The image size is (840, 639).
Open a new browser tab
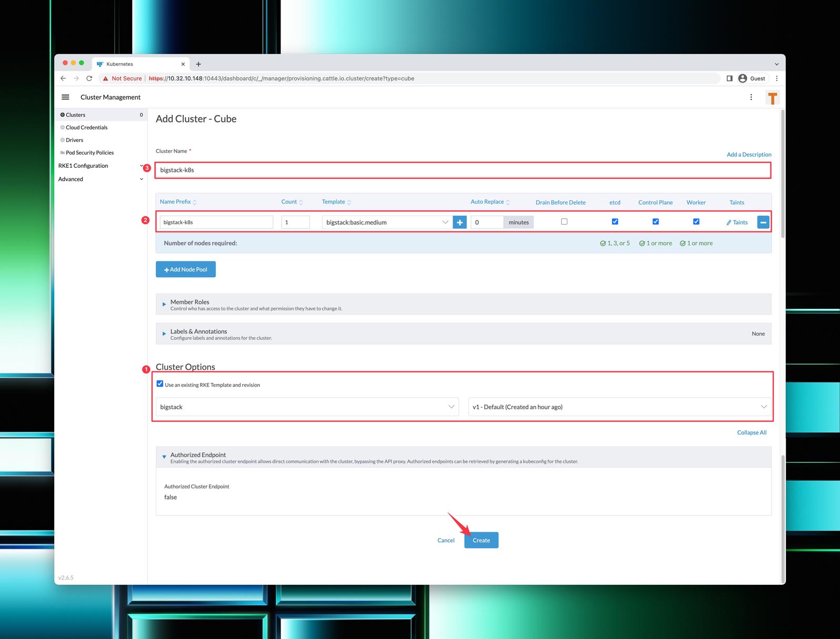198,64
